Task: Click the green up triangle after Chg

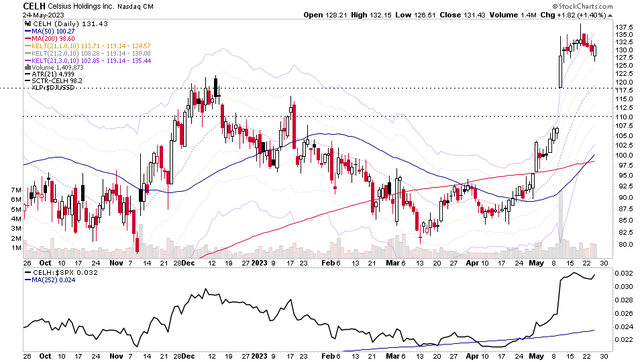Action: tap(610, 15)
